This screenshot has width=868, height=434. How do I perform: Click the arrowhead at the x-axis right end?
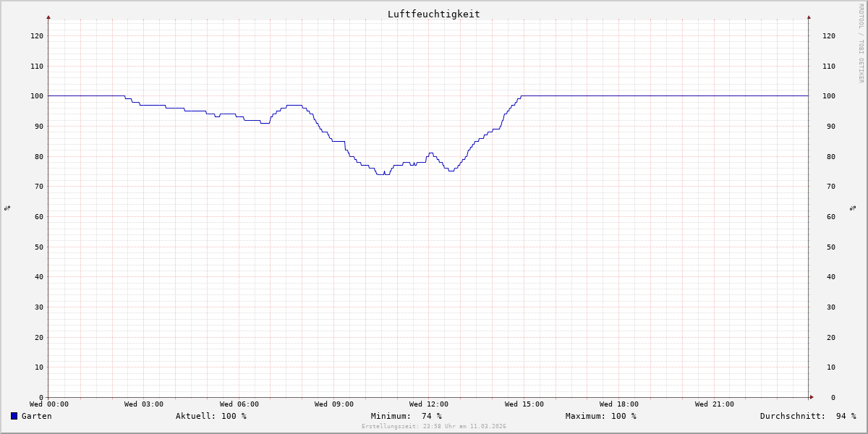pos(811,397)
